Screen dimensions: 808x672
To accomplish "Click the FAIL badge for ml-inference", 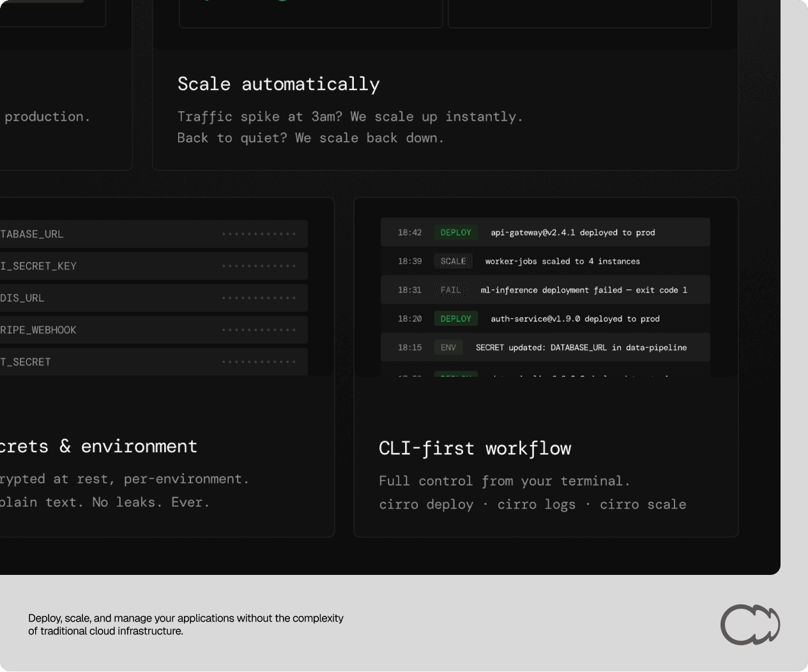I will [x=450, y=290].
